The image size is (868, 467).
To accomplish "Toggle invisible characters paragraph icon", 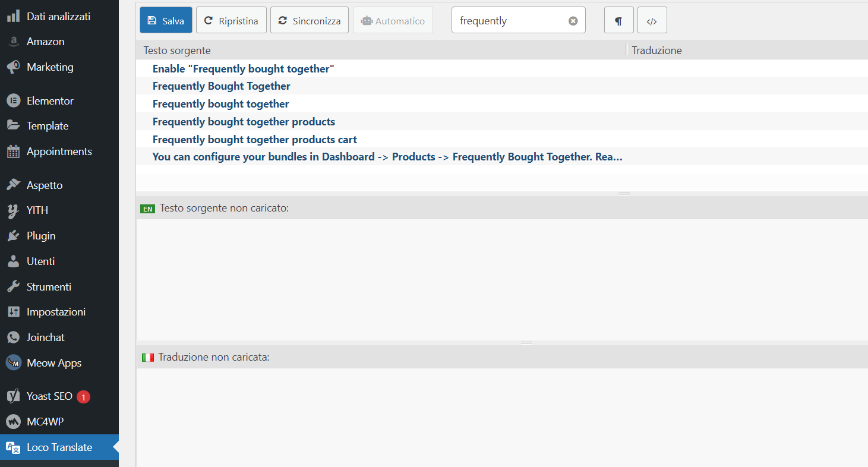I will pos(618,21).
